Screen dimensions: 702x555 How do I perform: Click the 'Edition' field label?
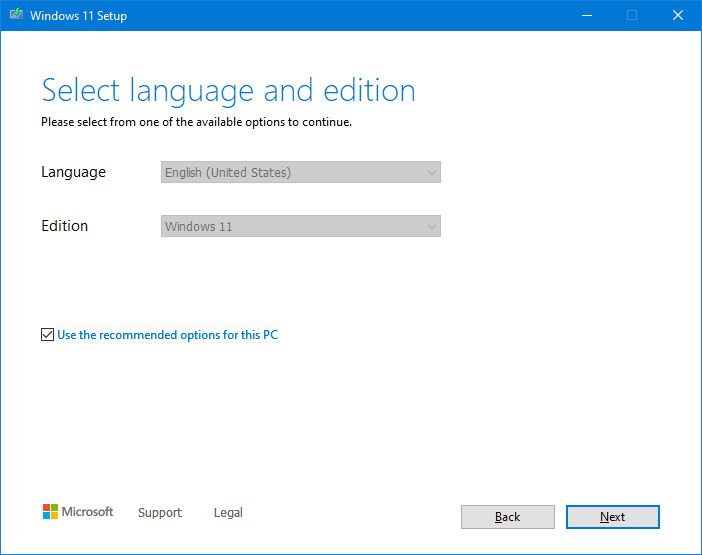65,226
